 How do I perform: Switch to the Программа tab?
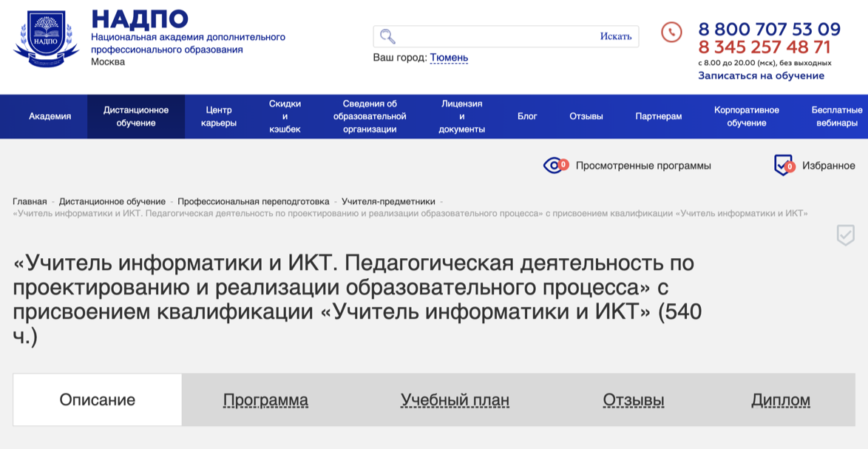[x=265, y=400]
